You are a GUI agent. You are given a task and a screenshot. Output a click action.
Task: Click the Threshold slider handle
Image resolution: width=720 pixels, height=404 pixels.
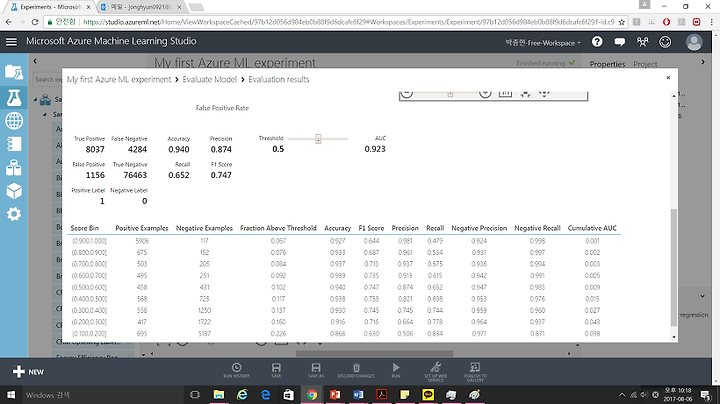(x=318, y=139)
